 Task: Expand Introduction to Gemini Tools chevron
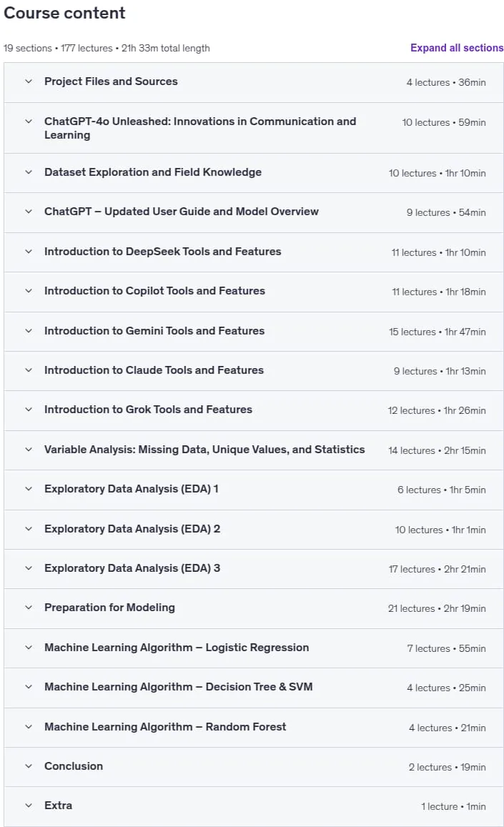[x=29, y=331]
